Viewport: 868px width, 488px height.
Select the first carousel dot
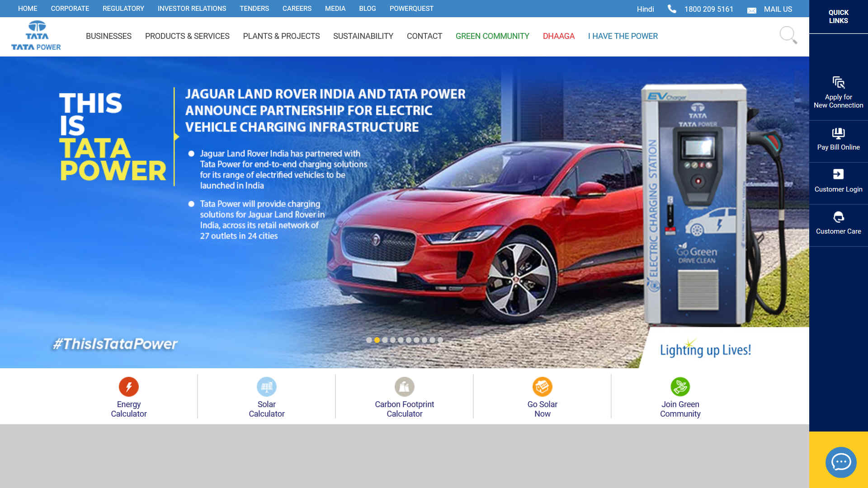(x=369, y=340)
